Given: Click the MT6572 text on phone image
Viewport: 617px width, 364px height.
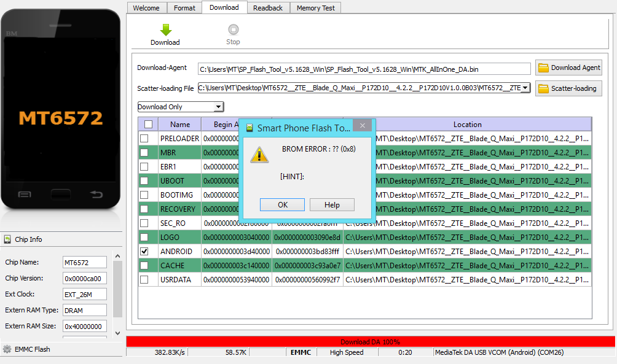Looking at the screenshot, I should click(x=61, y=118).
